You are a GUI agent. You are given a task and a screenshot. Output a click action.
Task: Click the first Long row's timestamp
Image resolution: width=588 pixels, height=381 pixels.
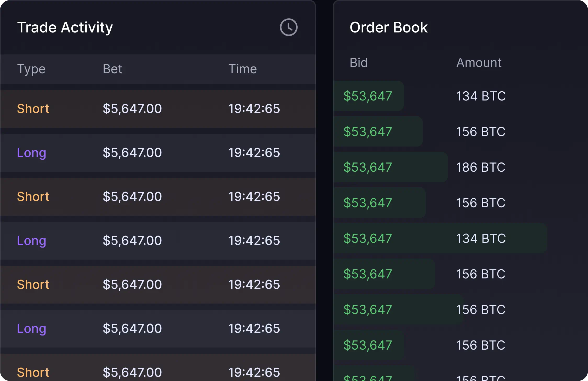click(254, 153)
